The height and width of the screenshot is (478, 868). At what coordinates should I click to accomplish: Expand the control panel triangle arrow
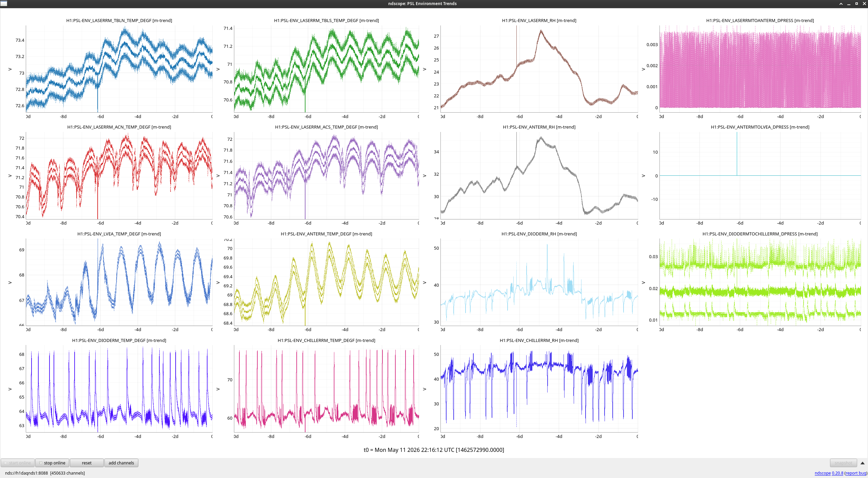[863, 463]
